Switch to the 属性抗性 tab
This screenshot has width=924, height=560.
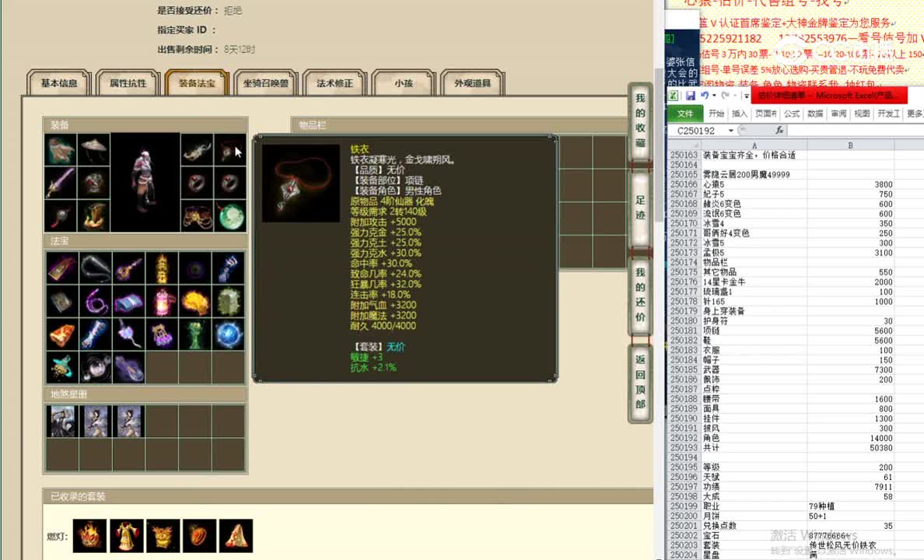click(128, 83)
